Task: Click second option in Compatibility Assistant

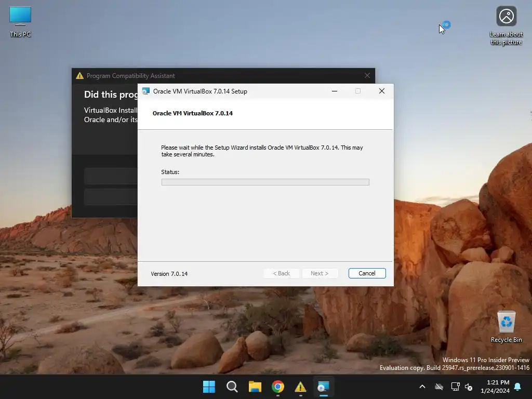Action: click(111, 197)
